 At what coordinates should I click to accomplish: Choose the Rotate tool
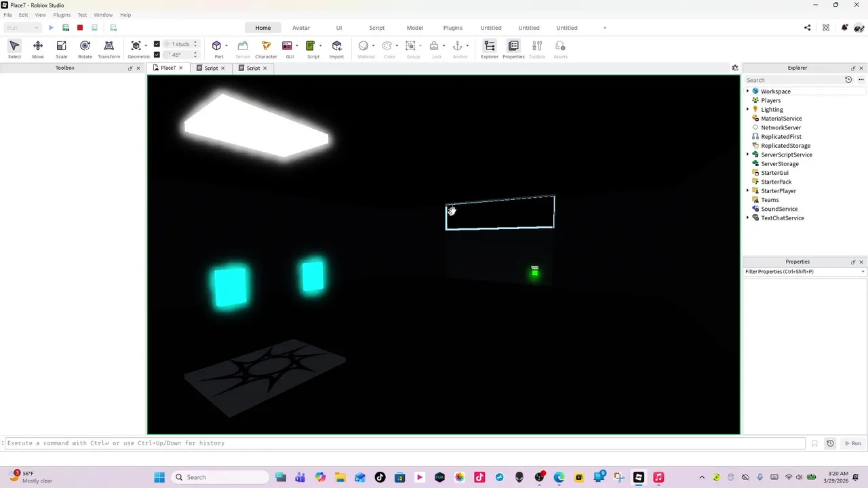click(x=85, y=49)
